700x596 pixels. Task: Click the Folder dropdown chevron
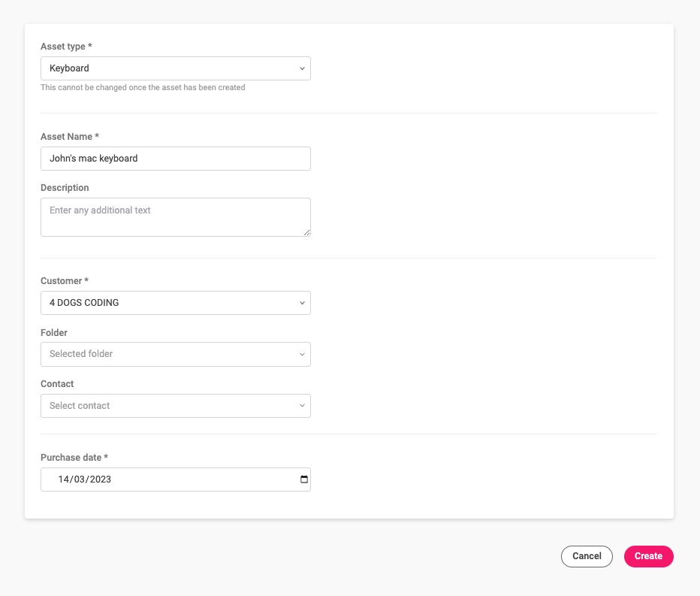[303, 354]
